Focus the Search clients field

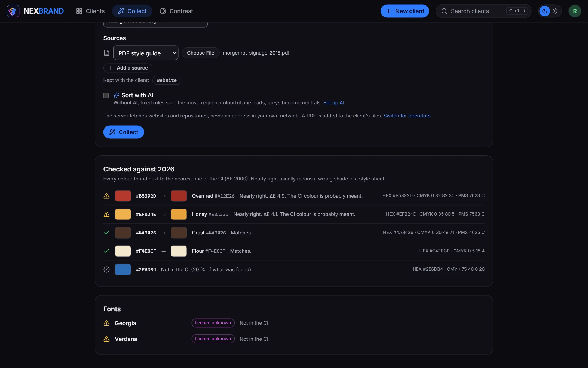click(483, 11)
